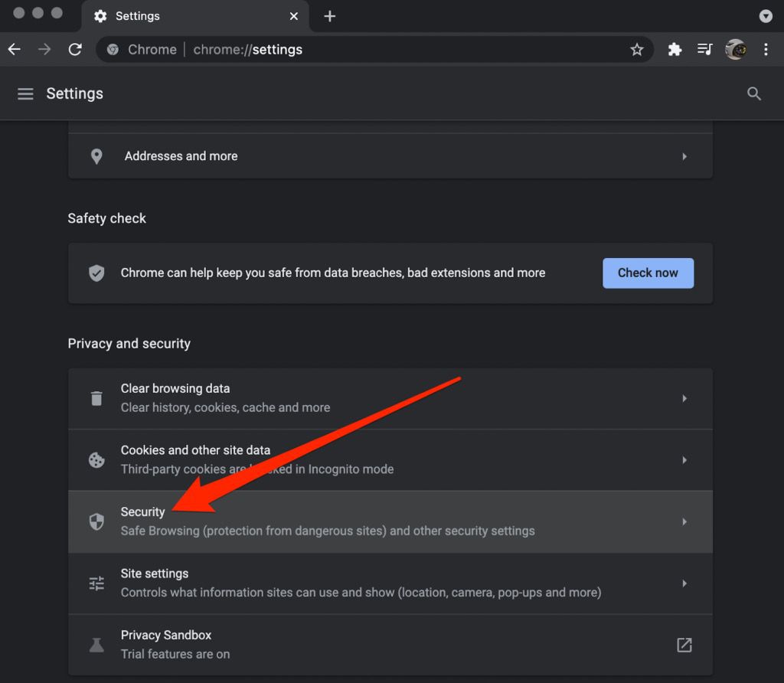Click the cookie icon
The width and height of the screenshot is (784, 683).
click(96, 460)
